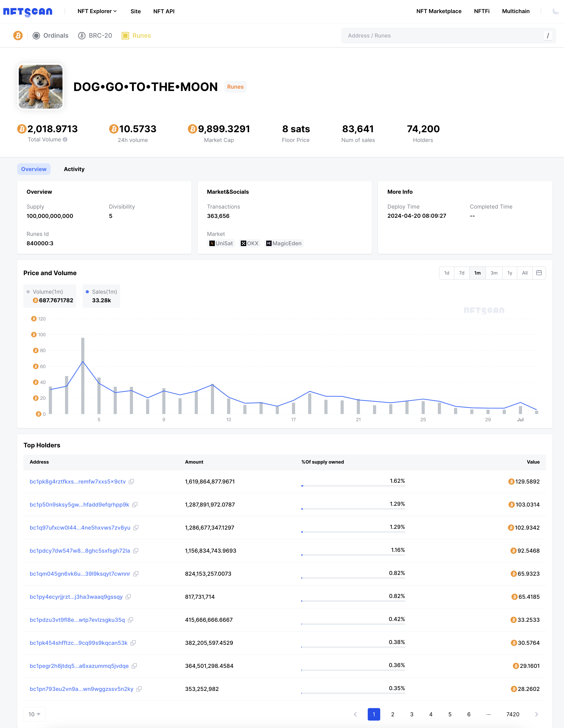Copy the bc1p50n9sksy5gw holder address
The height and width of the screenshot is (728, 564).
(x=135, y=505)
